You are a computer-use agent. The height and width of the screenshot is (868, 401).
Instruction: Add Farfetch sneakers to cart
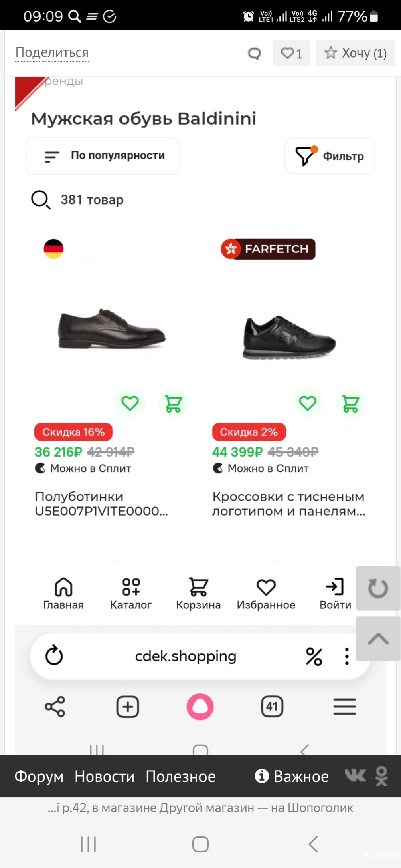click(x=351, y=403)
